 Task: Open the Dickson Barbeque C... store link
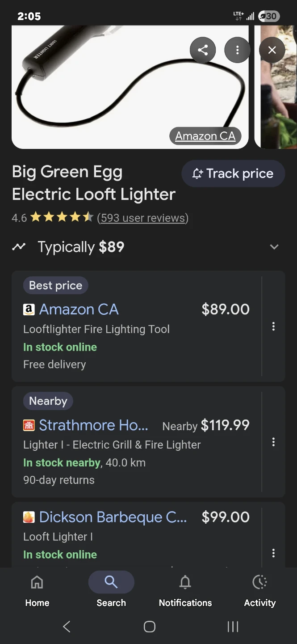tap(113, 517)
